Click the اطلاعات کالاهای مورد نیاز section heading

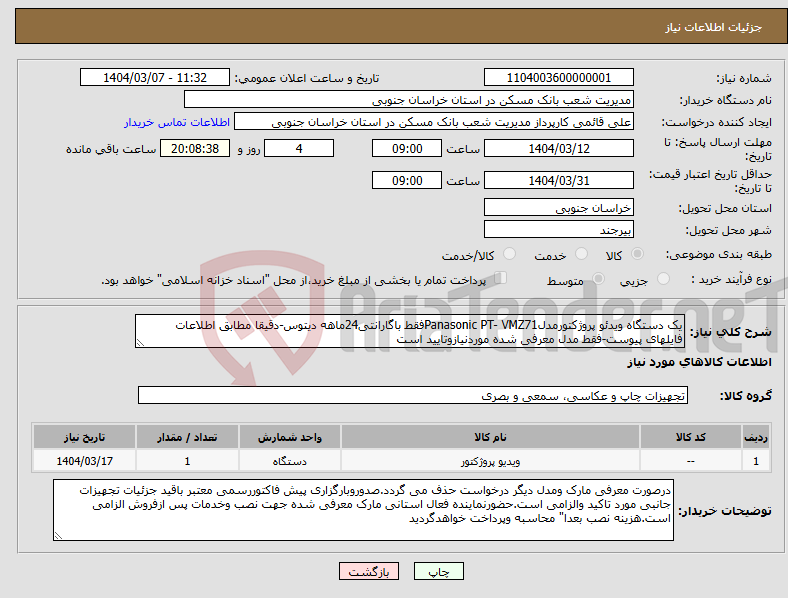coord(699,362)
